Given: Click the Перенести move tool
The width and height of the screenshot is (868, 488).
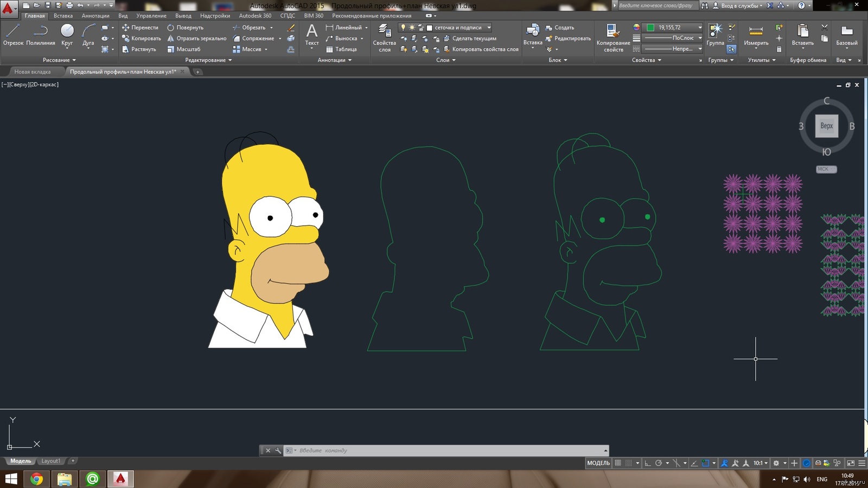Looking at the screenshot, I should [140, 28].
